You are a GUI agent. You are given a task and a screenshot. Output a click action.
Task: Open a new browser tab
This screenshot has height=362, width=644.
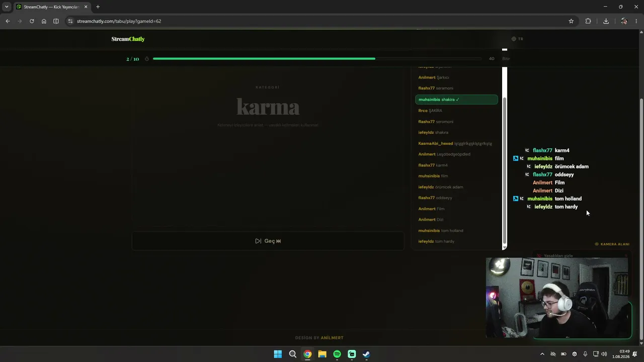[98, 7]
